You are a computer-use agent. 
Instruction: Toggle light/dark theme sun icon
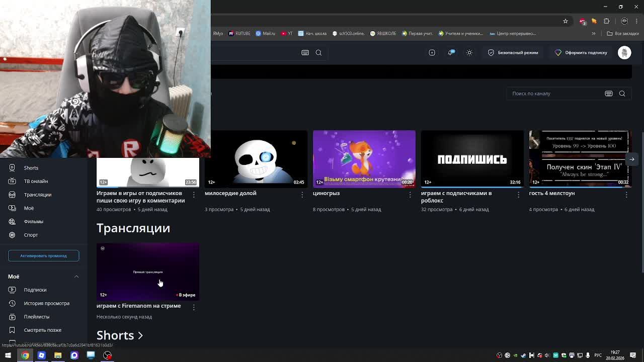[469, 52]
